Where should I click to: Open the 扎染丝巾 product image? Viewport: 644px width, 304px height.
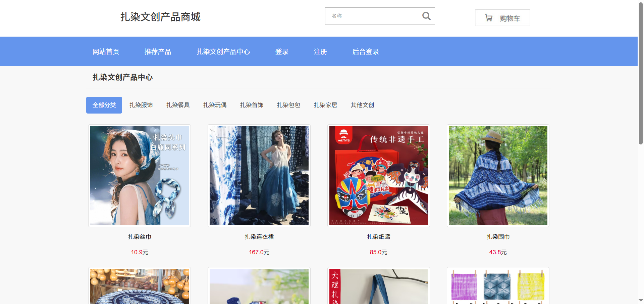(x=140, y=176)
